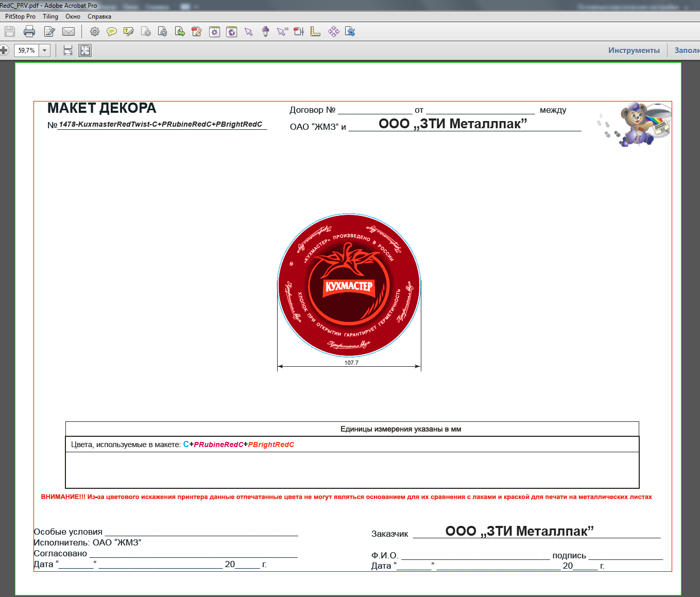Open the Окно menu
The height and width of the screenshot is (597, 700).
tap(73, 16)
